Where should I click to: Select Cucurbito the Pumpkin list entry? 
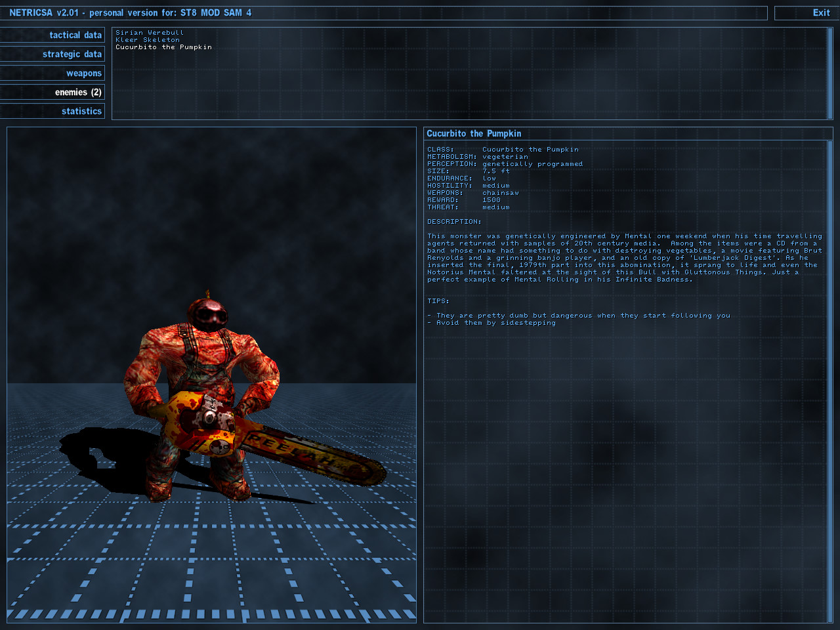point(163,47)
